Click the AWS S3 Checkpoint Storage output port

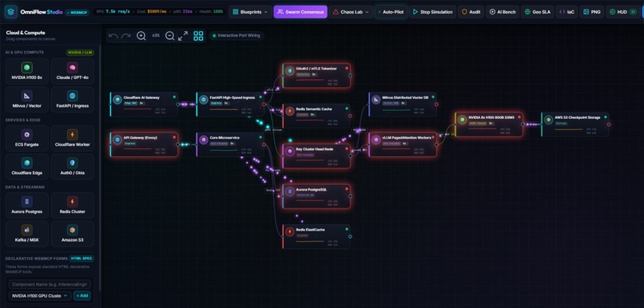[609, 124]
